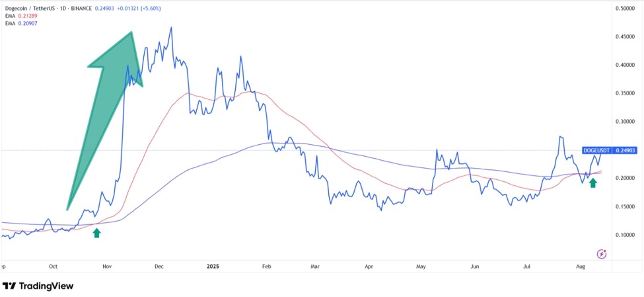The width and height of the screenshot is (644, 297).
Task: Click the TradingView logo
Action: [38, 286]
